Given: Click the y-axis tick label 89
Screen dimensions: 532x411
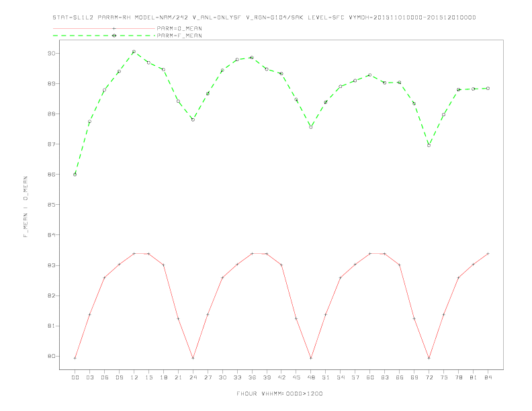Looking at the screenshot, I should pos(52,83).
